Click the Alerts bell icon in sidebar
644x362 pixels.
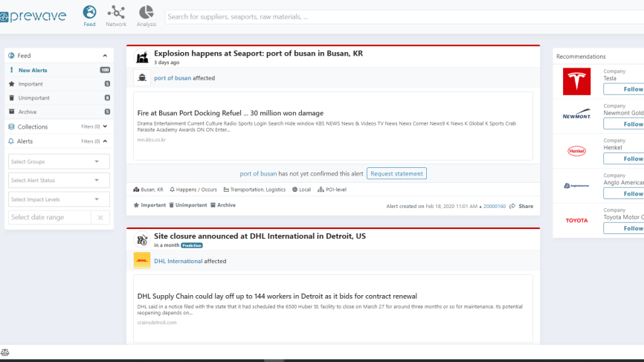[x=11, y=141]
